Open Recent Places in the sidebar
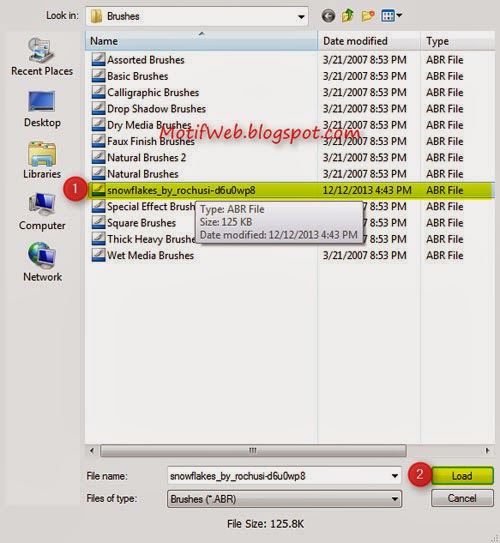 [x=42, y=57]
